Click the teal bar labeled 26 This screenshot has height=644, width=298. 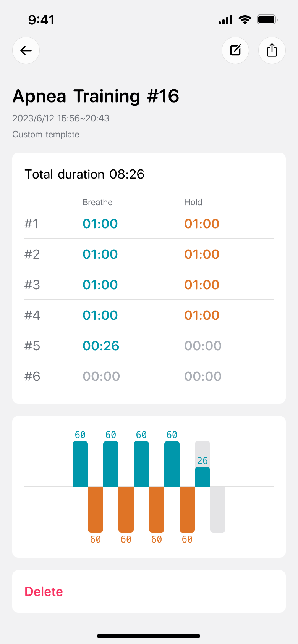coord(202,477)
